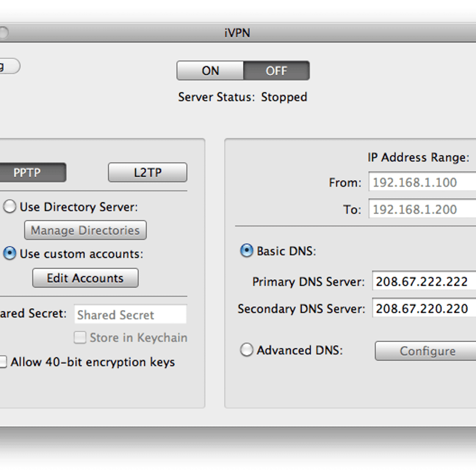Choose the Use custom accounts option

pyautogui.click(x=10, y=253)
